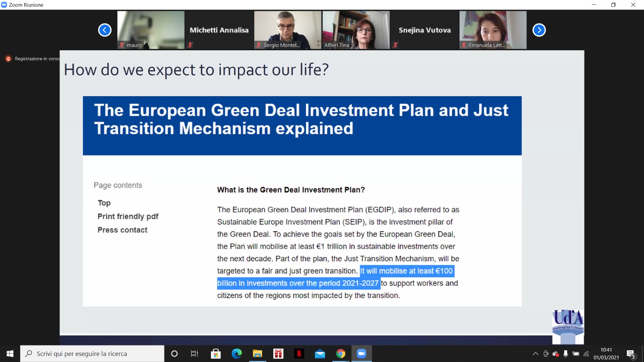Open the Windows Start menu
The width and height of the screenshot is (644, 362).
pyautogui.click(x=10, y=354)
